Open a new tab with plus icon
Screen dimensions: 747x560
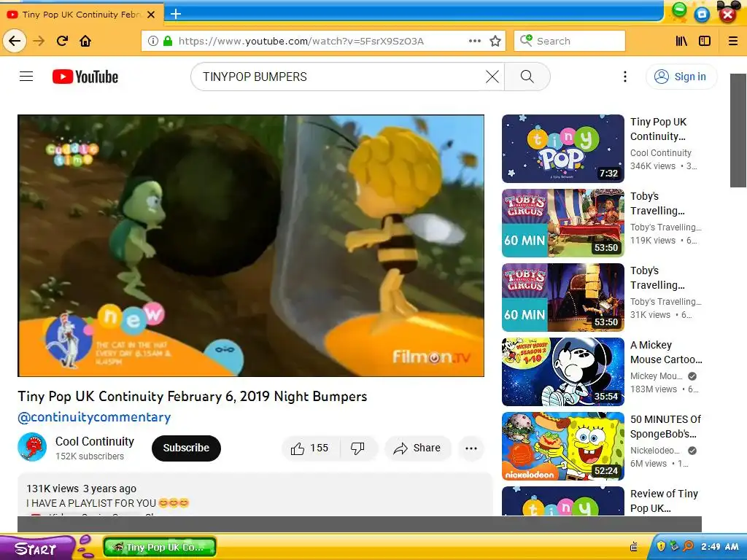pos(176,14)
